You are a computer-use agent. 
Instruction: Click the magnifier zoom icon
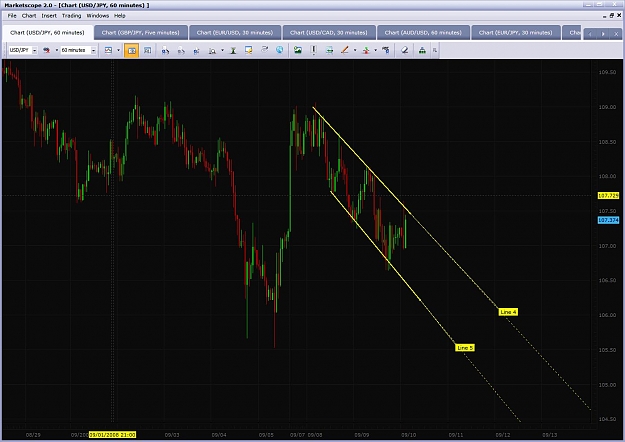click(212, 51)
